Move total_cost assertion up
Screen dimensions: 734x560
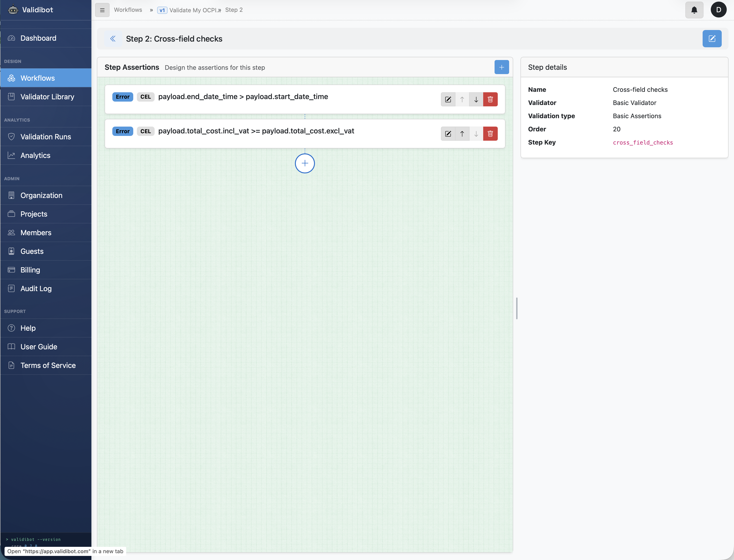coord(462,134)
